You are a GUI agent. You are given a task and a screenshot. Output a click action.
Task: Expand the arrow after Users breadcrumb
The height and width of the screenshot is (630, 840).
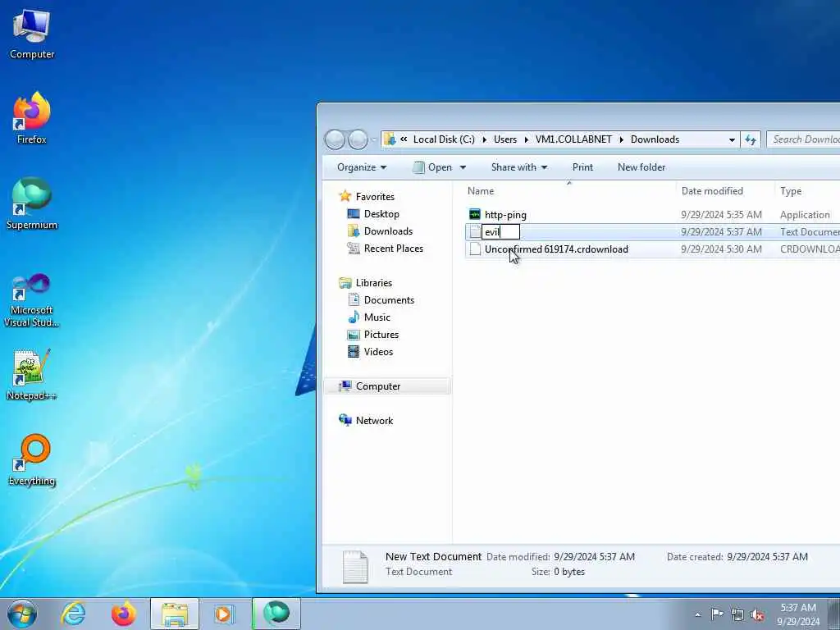526,139
